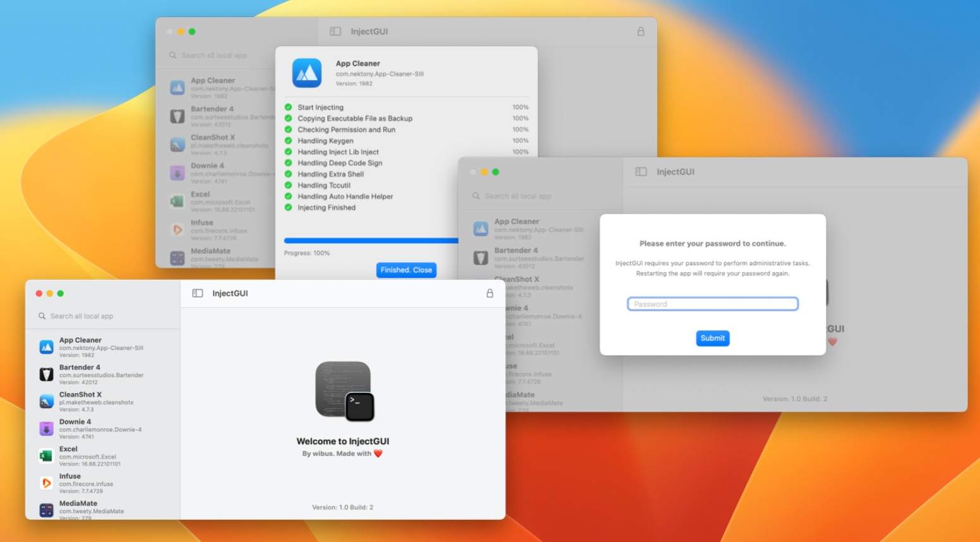Click InjectGUI terminal logo in welcome pane
The height and width of the screenshot is (542, 980).
coord(344,391)
